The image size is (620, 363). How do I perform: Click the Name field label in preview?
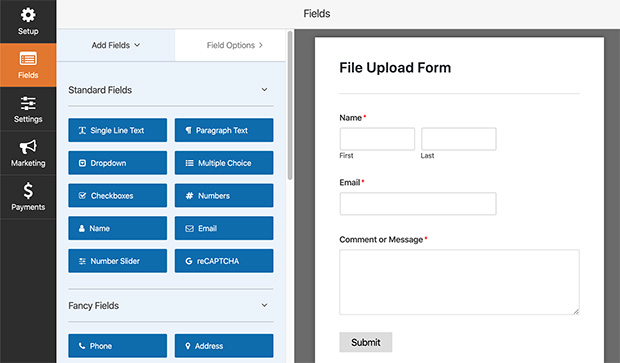pyautogui.click(x=350, y=117)
